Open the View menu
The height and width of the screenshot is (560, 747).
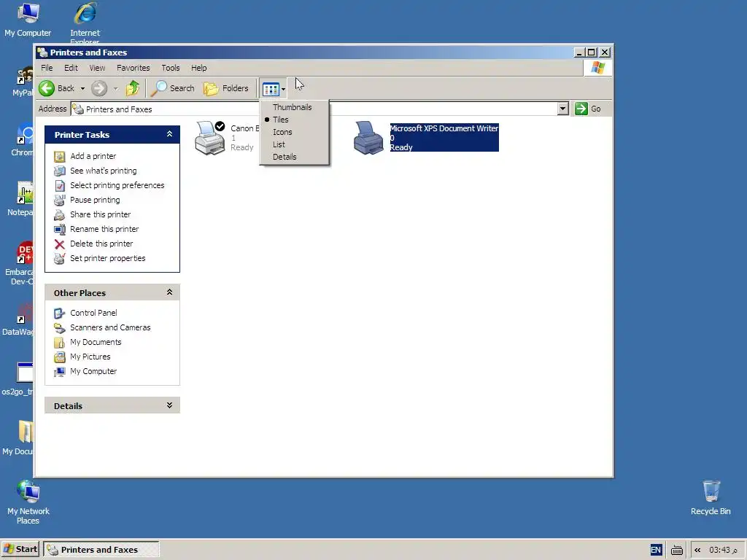click(x=97, y=68)
